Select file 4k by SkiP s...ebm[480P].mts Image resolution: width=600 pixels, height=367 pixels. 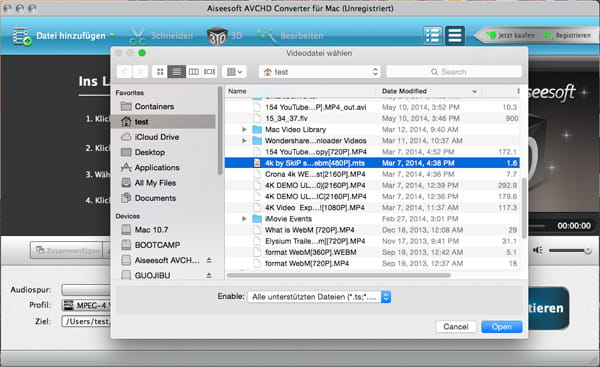[372, 163]
